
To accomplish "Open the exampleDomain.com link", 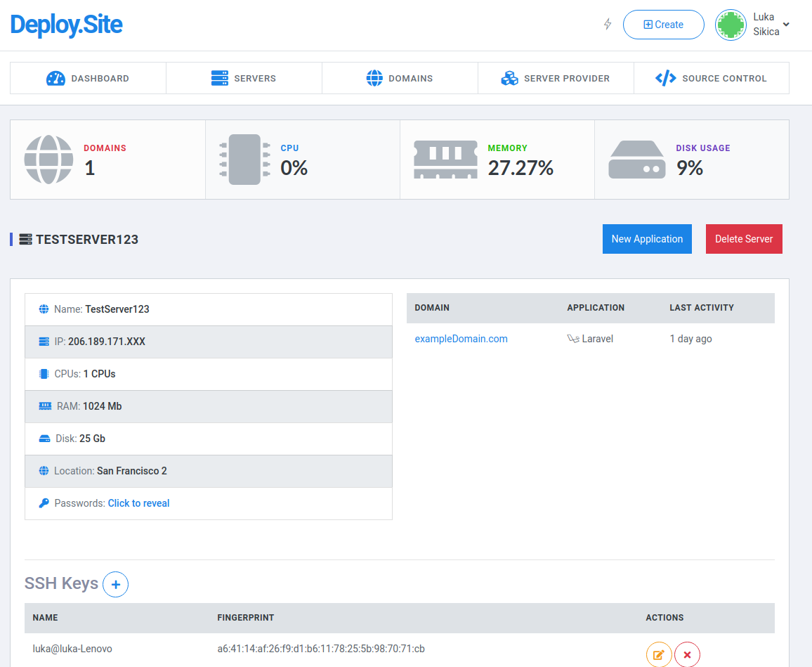I will (x=461, y=338).
